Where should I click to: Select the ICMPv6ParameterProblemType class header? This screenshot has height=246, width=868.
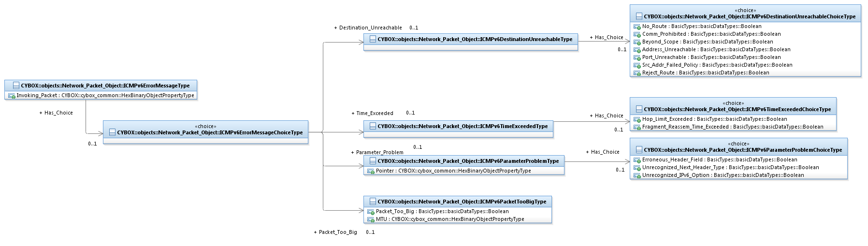coord(464,161)
